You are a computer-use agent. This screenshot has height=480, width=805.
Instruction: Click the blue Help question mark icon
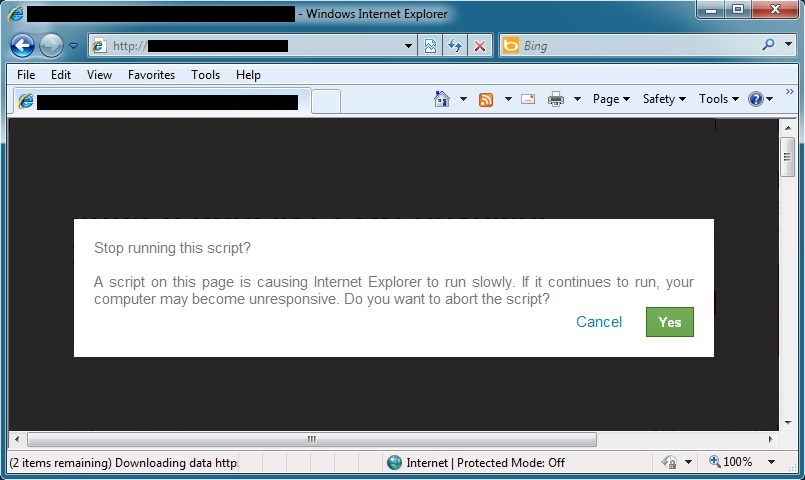(x=756, y=99)
